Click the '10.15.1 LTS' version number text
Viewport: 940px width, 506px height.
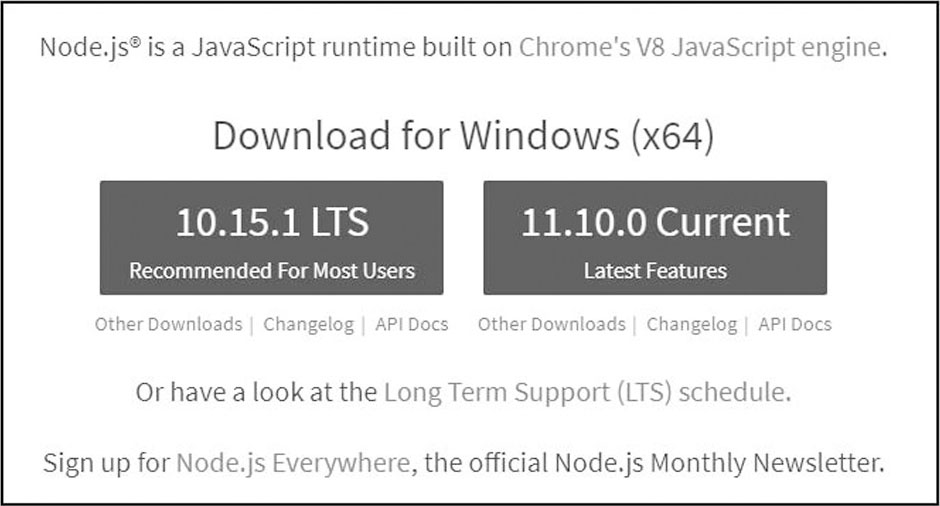272,222
